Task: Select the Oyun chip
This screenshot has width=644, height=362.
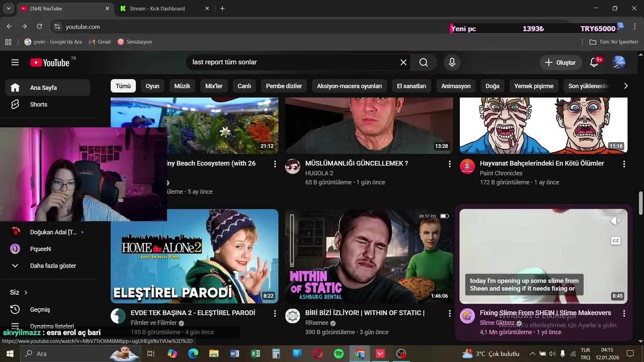Action: pyautogui.click(x=152, y=86)
